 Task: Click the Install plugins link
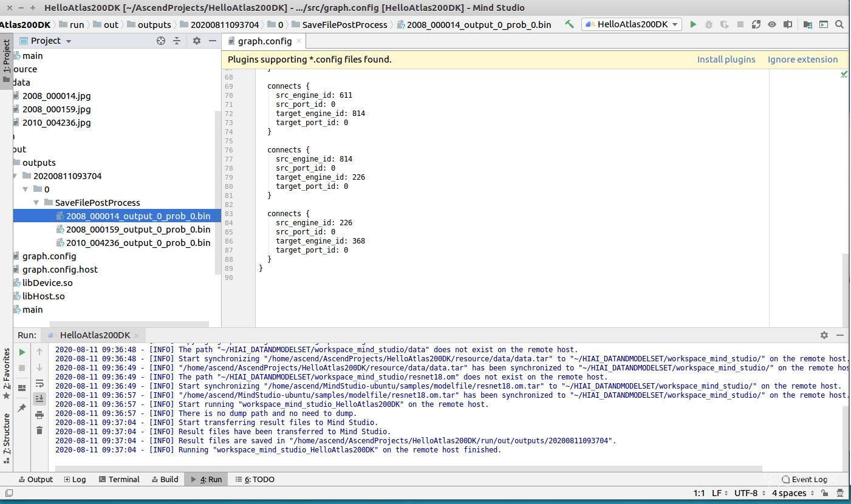click(726, 60)
